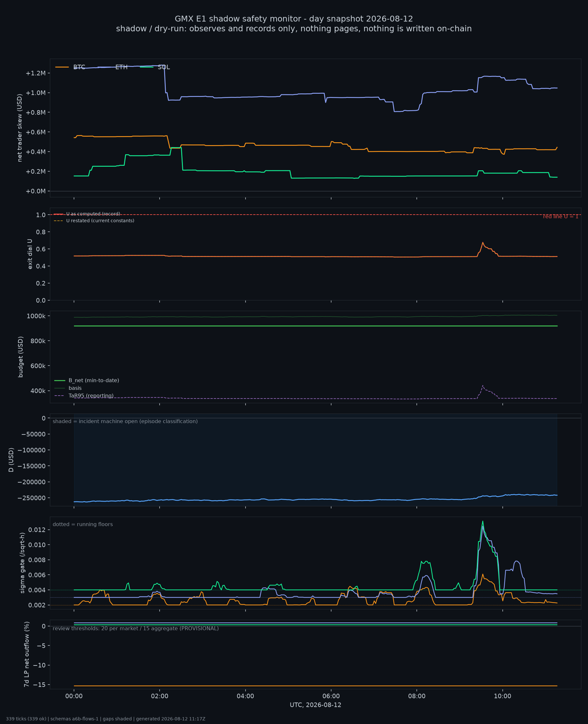Click the 0.8 tick on exit dial axis

41,232
